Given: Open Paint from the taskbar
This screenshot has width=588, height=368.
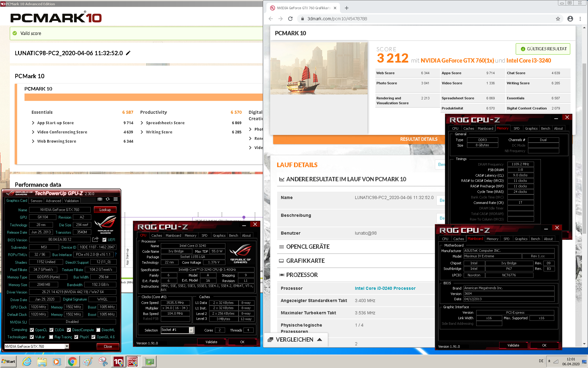Looking at the screenshot, I should click(88, 362).
